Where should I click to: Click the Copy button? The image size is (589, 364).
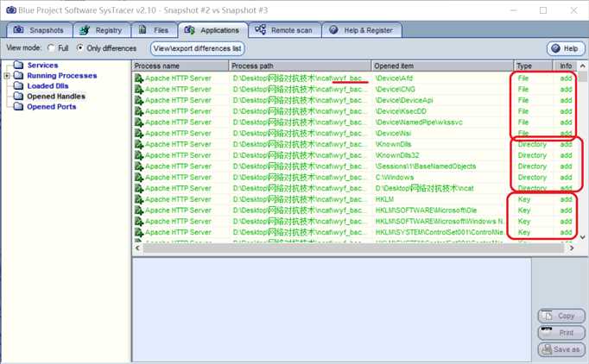click(x=561, y=316)
